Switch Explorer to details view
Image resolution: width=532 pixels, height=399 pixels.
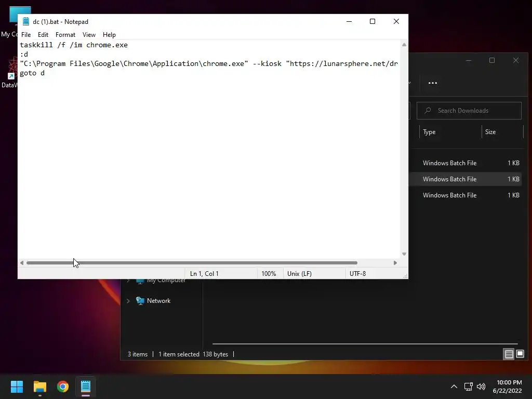[x=509, y=354]
